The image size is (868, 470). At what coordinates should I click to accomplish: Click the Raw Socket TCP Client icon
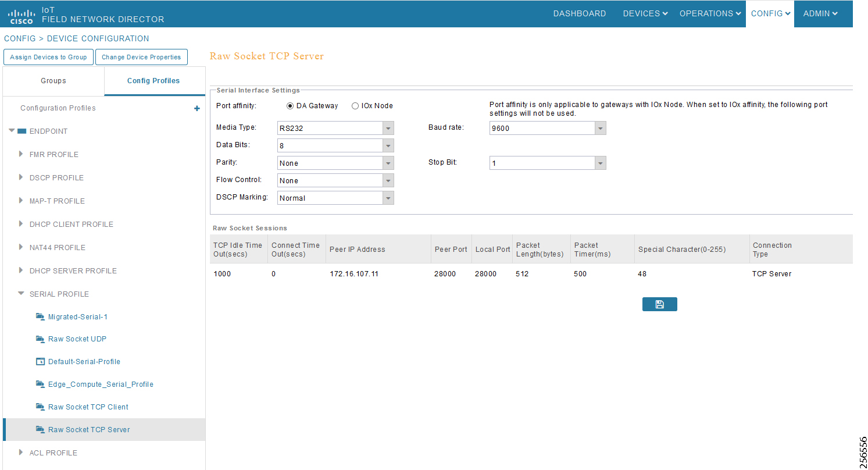tap(40, 407)
